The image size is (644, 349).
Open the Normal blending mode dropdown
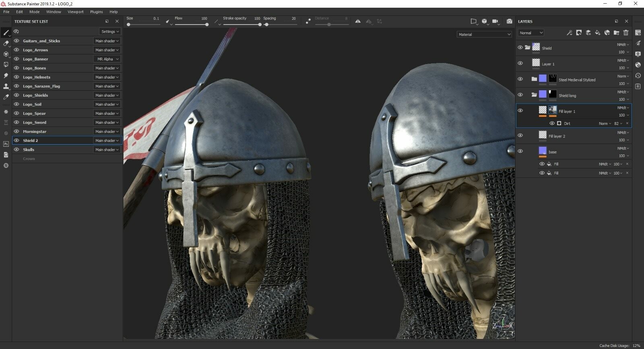pos(531,33)
